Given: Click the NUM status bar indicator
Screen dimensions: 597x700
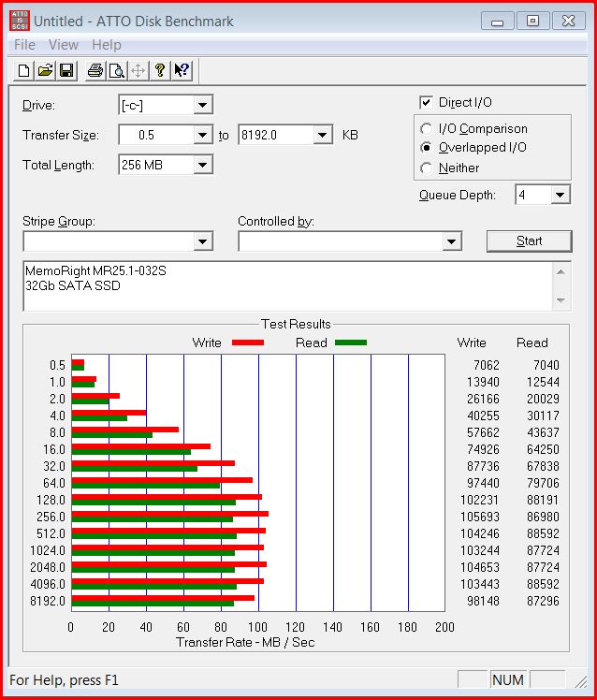Looking at the screenshot, I should (x=508, y=680).
